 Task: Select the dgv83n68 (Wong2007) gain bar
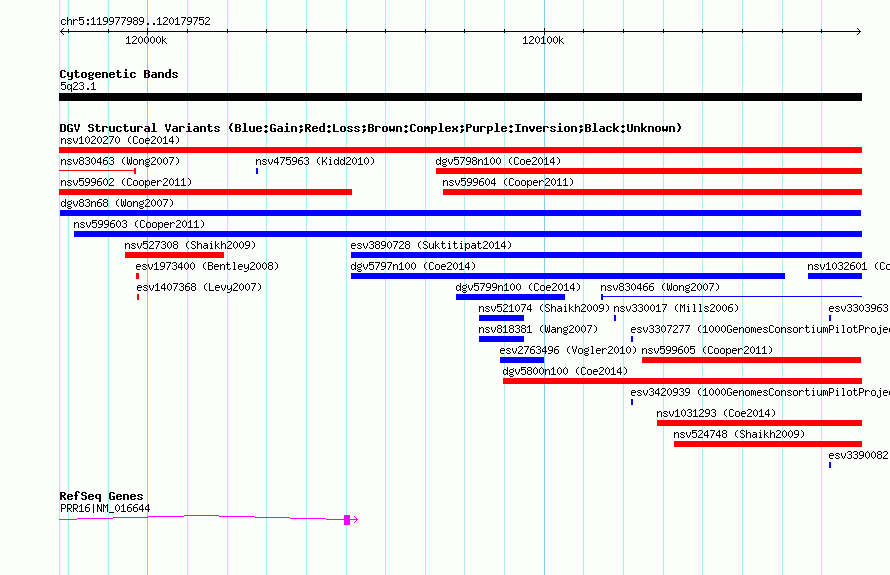(x=460, y=213)
